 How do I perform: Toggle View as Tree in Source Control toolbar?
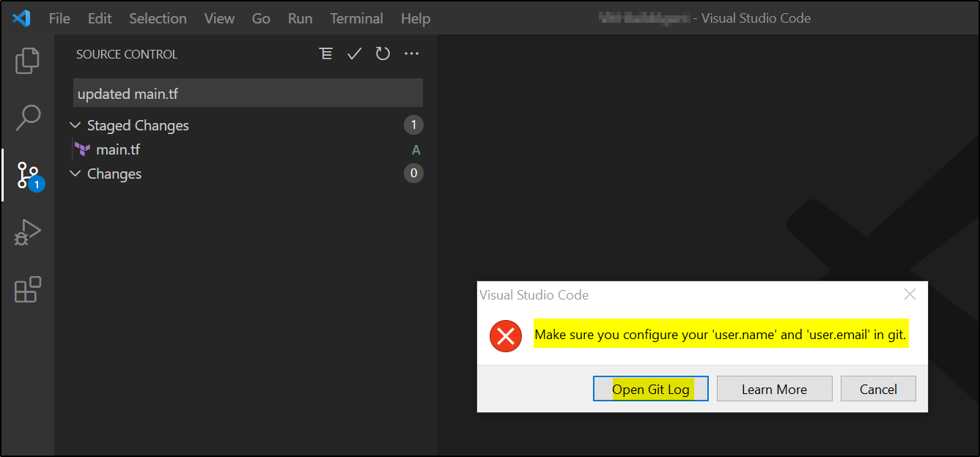tap(326, 53)
